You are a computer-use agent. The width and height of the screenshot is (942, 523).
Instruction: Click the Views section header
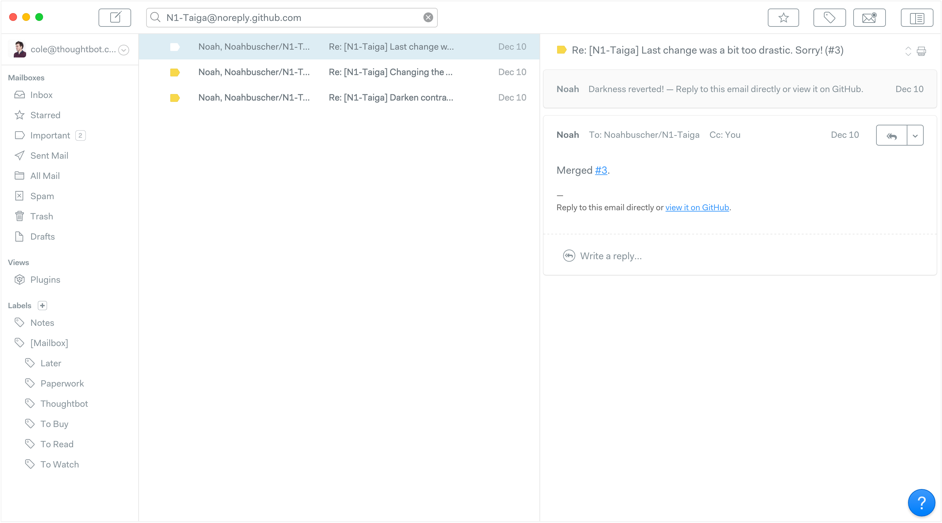point(18,262)
